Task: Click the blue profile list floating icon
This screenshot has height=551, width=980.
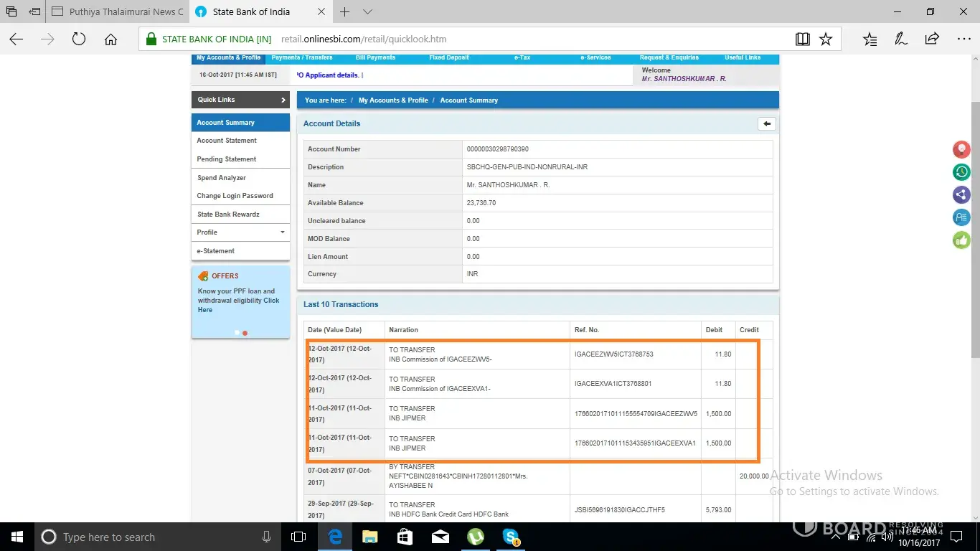Action: click(x=961, y=217)
